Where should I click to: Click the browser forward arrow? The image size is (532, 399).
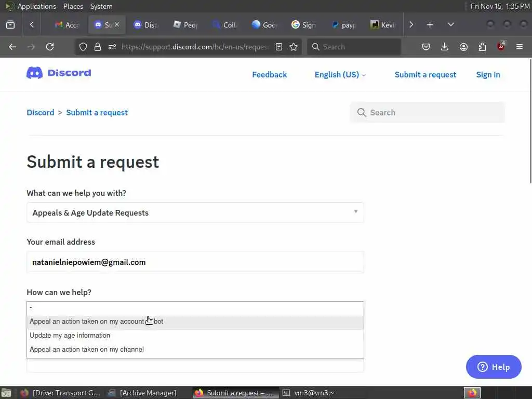click(x=31, y=47)
